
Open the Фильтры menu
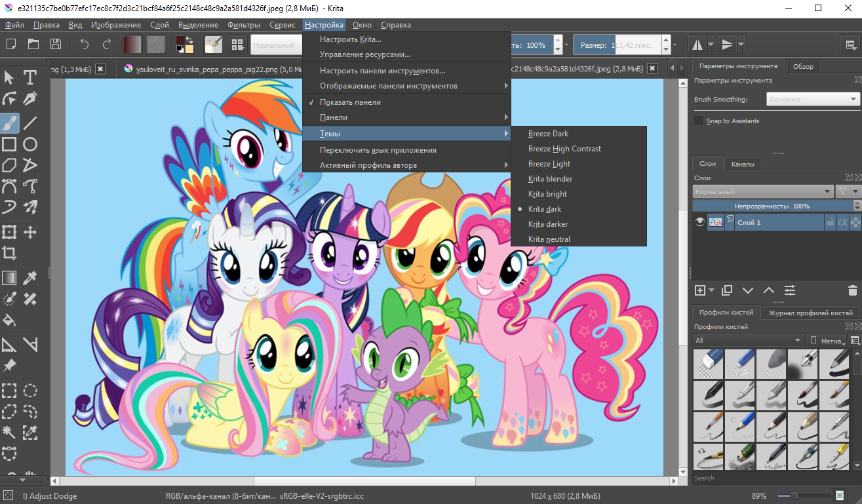click(244, 25)
